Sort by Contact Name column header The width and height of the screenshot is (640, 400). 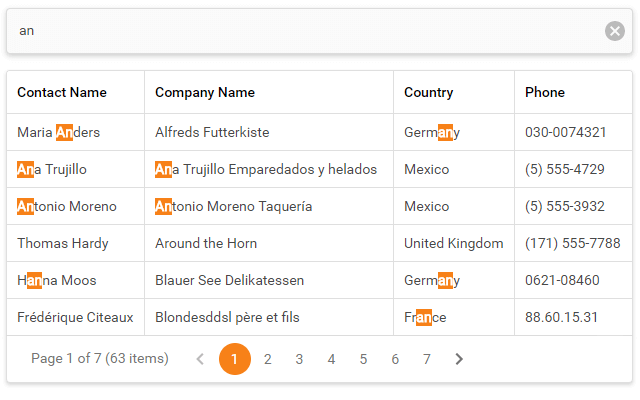[62, 93]
